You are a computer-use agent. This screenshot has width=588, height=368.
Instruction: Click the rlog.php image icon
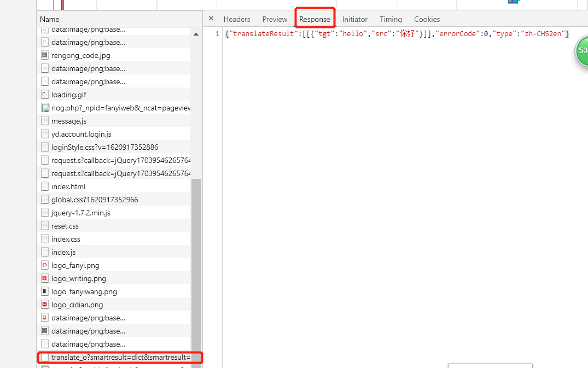coord(45,108)
